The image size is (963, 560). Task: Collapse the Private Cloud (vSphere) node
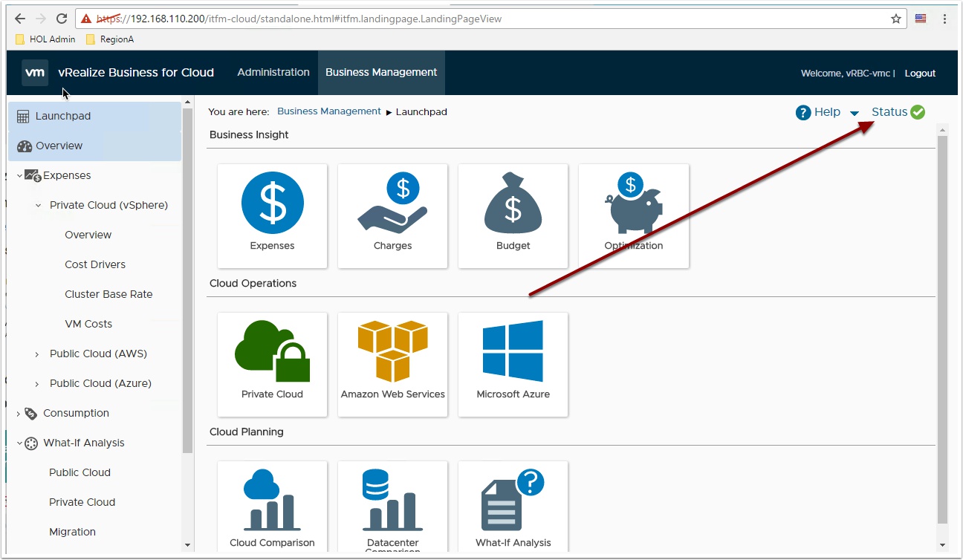point(38,206)
